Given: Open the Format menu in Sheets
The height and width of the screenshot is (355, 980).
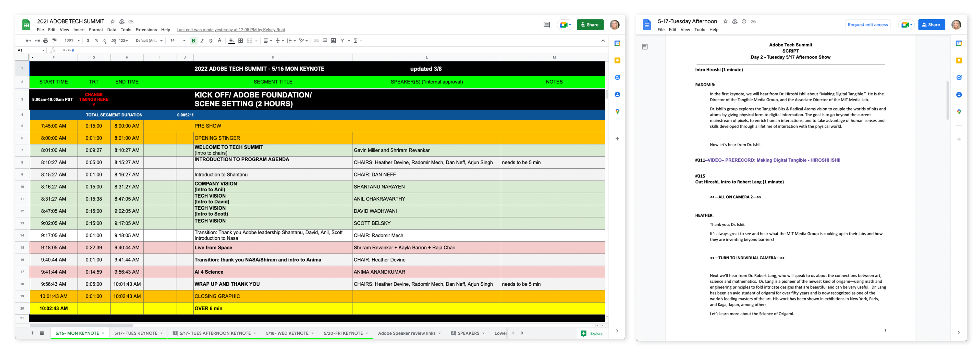Looking at the screenshot, I should [x=96, y=30].
